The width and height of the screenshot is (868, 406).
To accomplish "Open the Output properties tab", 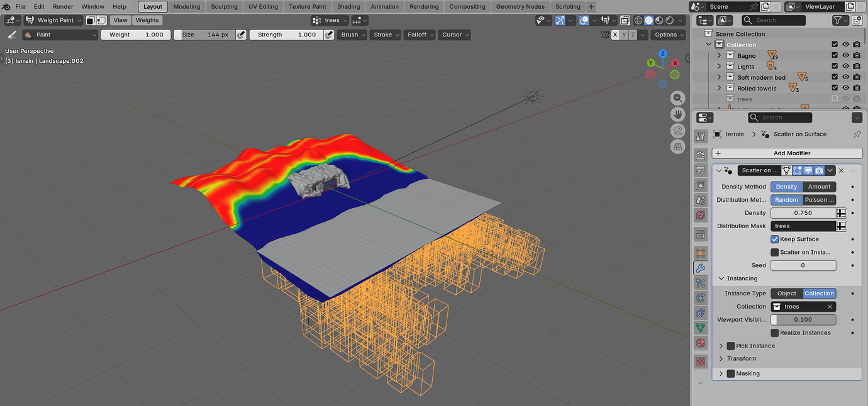I will pyautogui.click(x=701, y=170).
